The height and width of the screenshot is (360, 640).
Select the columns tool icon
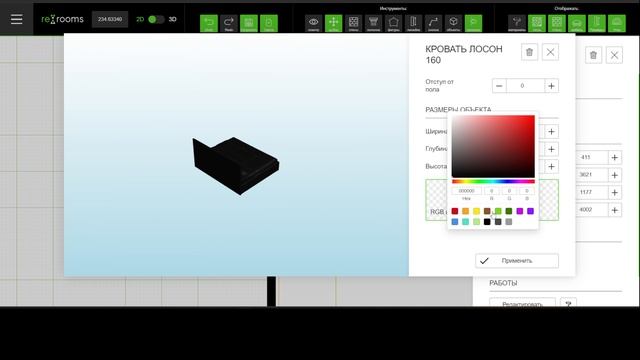pos(373,23)
